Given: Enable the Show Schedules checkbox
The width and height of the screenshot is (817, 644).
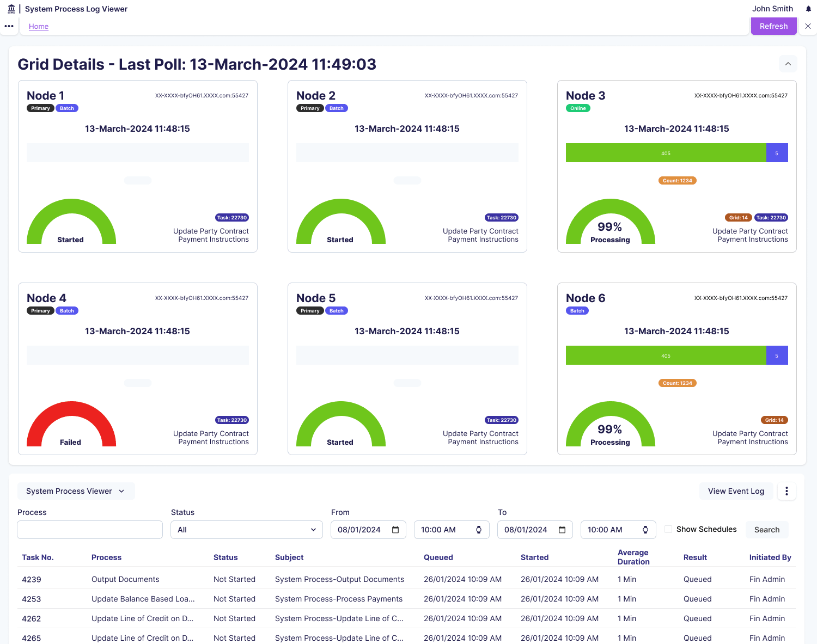Looking at the screenshot, I should [668, 529].
